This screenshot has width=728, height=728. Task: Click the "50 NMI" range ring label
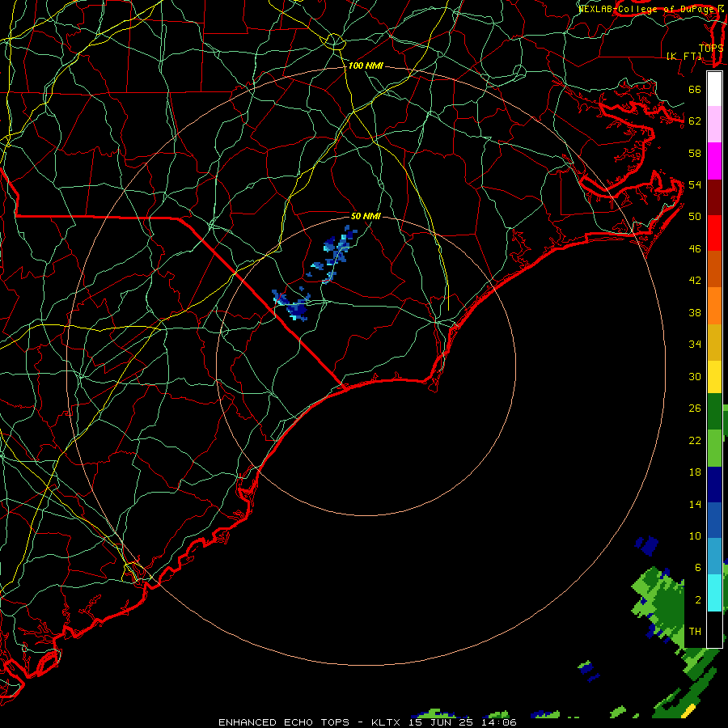click(366, 216)
